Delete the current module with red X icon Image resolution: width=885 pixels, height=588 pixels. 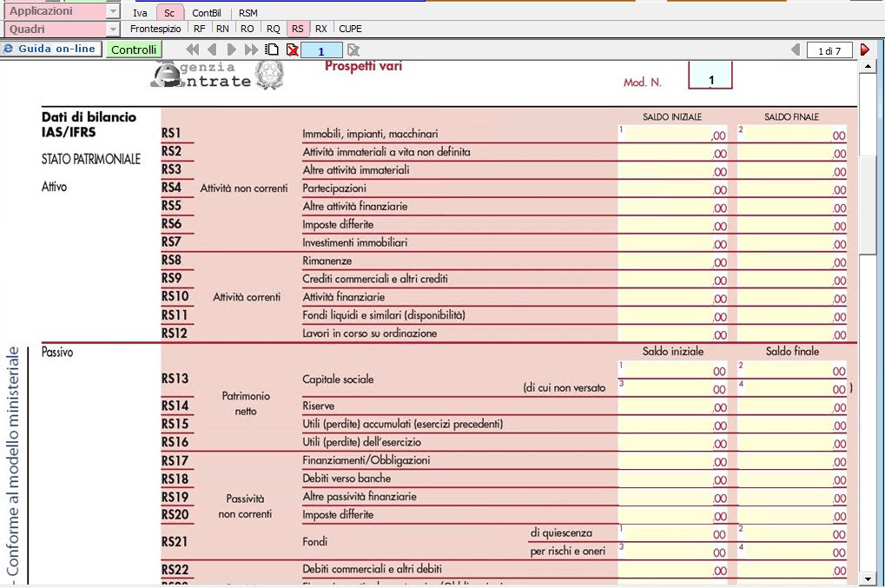(293, 50)
